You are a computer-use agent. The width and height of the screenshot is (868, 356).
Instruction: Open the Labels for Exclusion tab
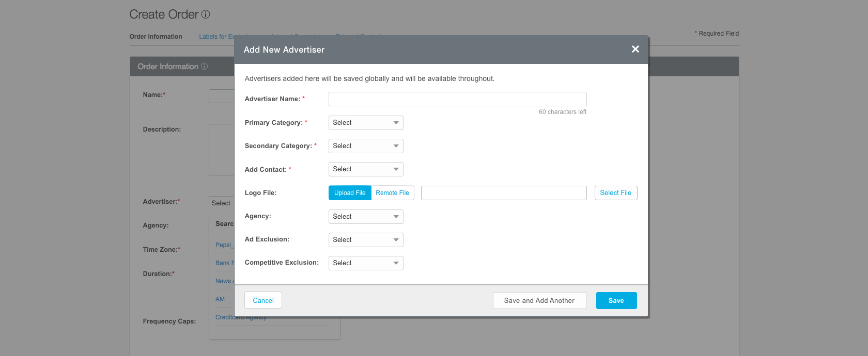[216, 37]
